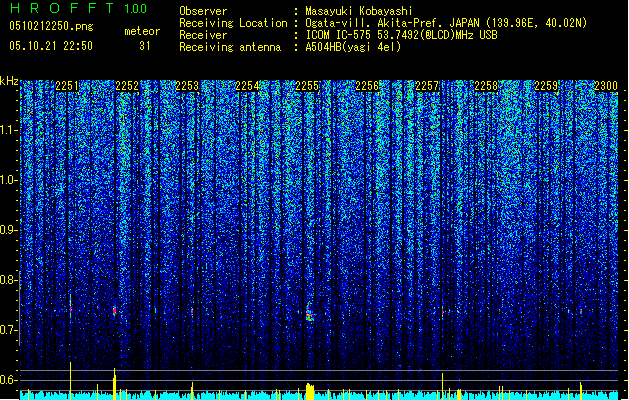This screenshot has width=629, height=400.
Task: Click the HROFFT 1.0.0 title text
Action: 78,8
